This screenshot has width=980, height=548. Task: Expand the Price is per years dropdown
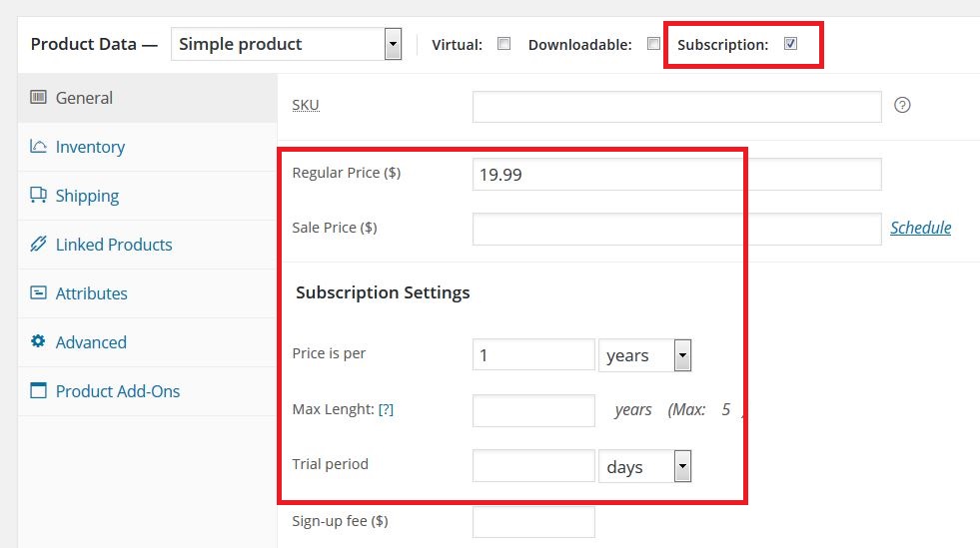(x=644, y=355)
